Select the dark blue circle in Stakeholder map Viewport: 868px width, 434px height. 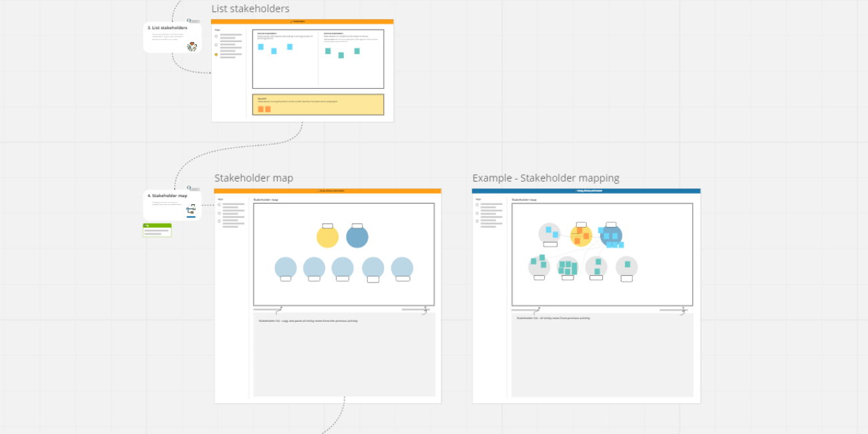357,237
